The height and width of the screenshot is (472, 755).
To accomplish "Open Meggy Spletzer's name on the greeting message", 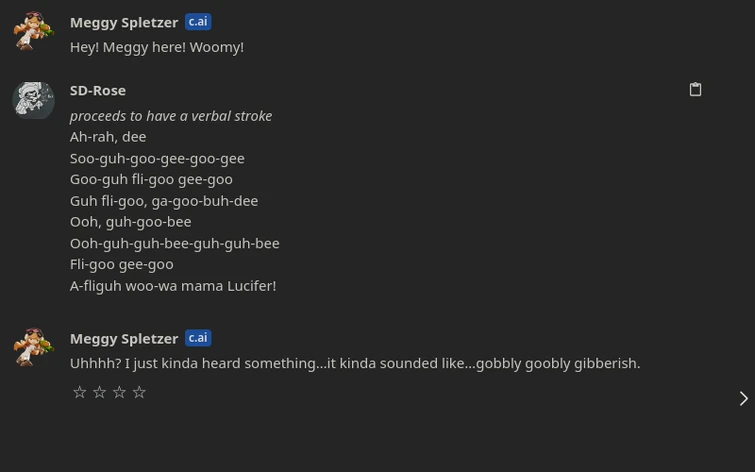I will pyautogui.click(x=124, y=22).
